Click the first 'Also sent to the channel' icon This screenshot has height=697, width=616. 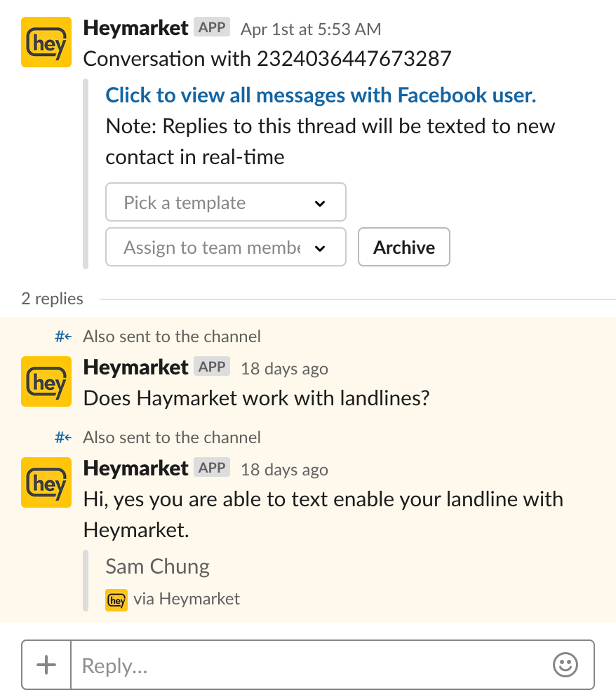tap(63, 337)
